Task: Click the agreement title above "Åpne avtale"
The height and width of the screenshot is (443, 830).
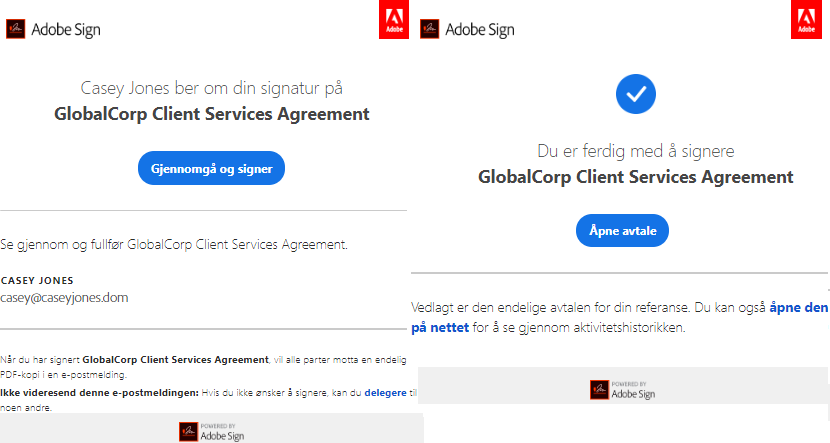Action: (x=635, y=177)
